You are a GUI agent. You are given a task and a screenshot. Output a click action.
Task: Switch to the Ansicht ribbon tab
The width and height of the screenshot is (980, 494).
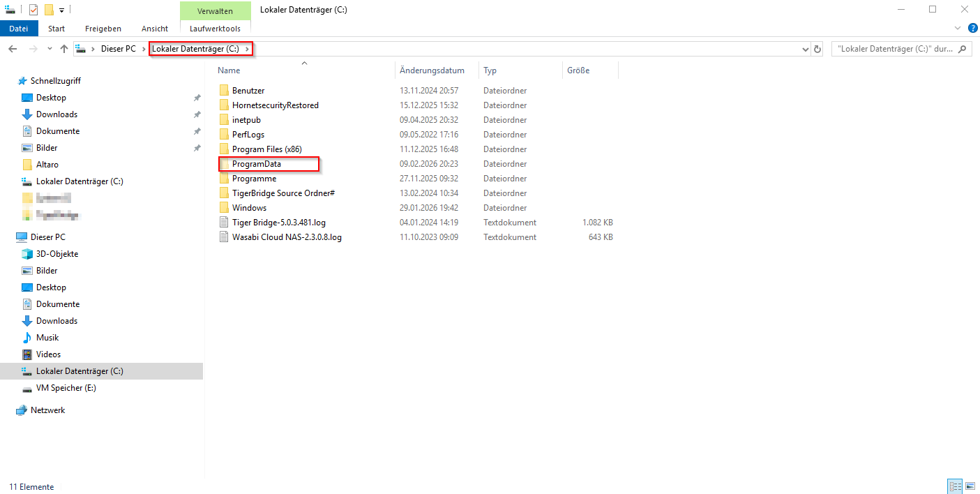click(154, 29)
